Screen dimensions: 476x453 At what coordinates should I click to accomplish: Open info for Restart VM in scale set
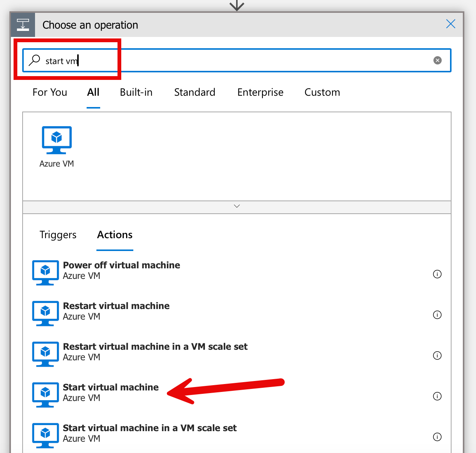click(x=437, y=355)
